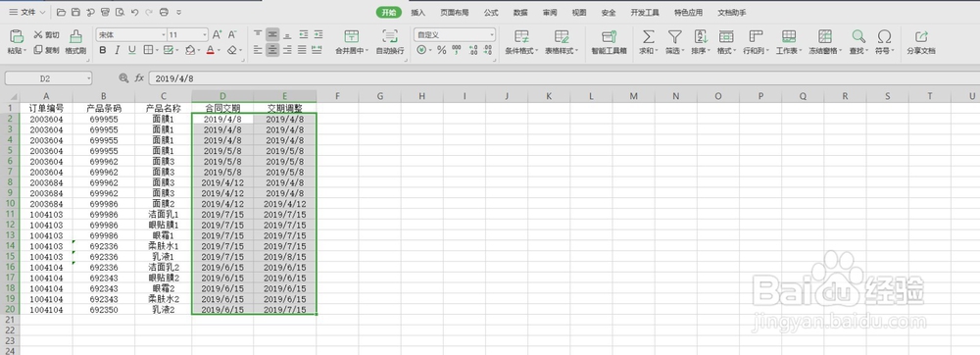The height and width of the screenshot is (355, 980).
Task: Click the Auto wrap text (自动换行) icon
Action: [x=390, y=35]
